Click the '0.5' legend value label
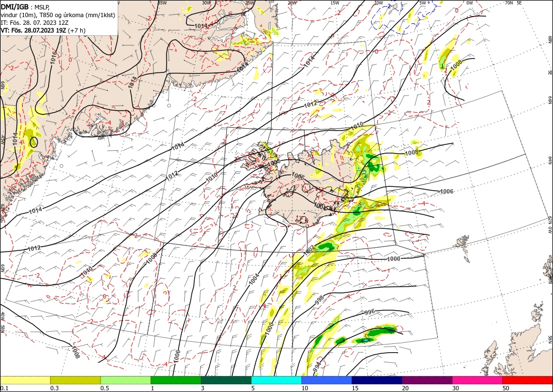 click(105, 388)
